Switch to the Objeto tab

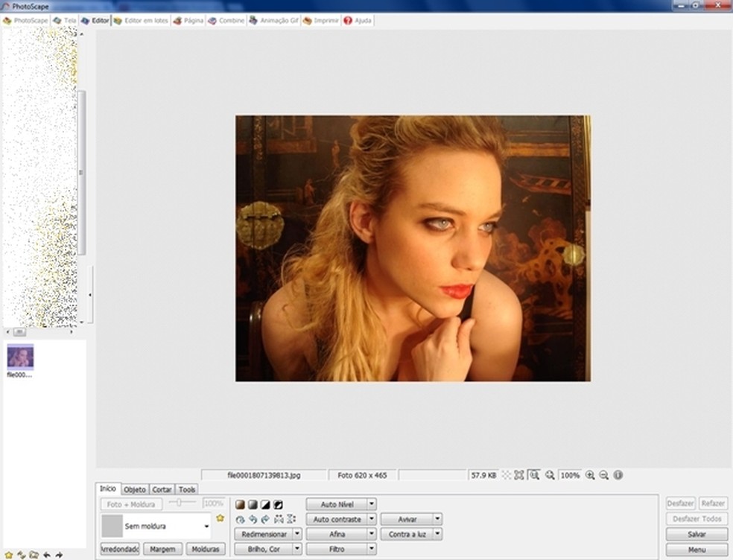(135, 489)
